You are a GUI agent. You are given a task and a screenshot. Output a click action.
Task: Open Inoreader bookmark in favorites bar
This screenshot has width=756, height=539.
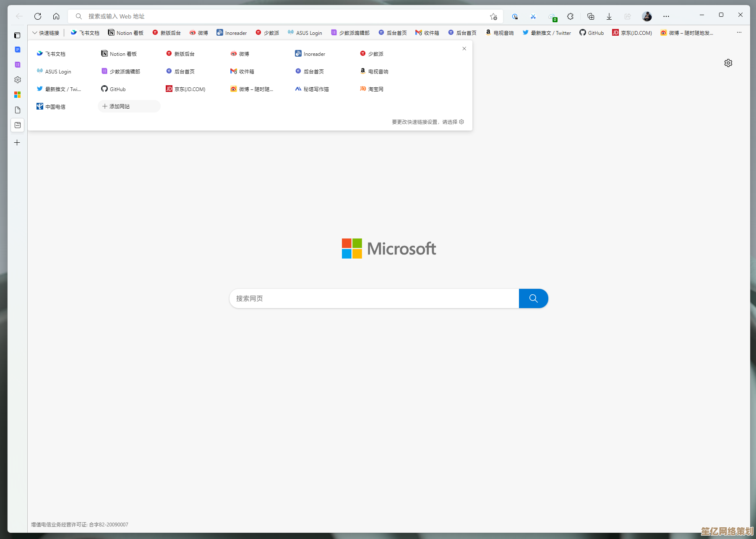tap(232, 33)
